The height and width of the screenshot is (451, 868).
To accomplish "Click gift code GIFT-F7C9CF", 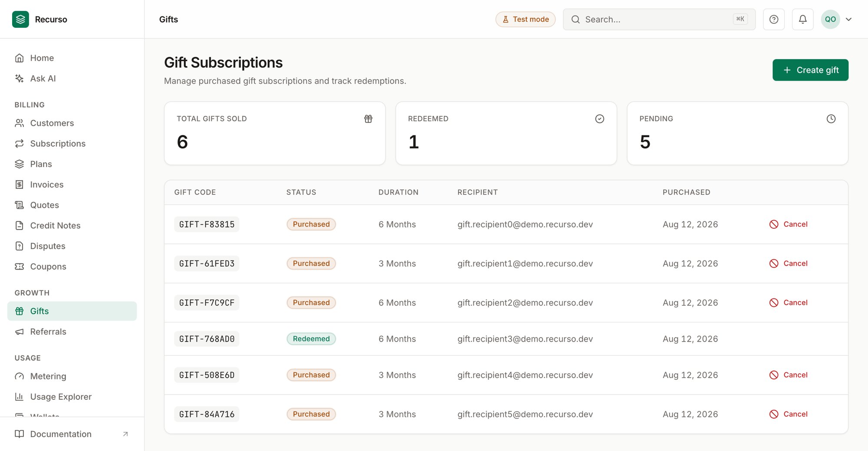I will pyautogui.click(x=207, y=303).
